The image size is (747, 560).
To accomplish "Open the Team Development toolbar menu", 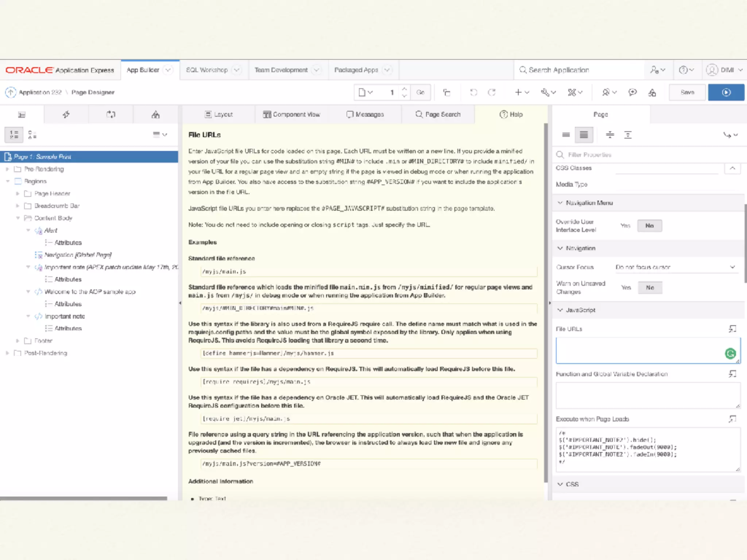I will tap(609, 93).
